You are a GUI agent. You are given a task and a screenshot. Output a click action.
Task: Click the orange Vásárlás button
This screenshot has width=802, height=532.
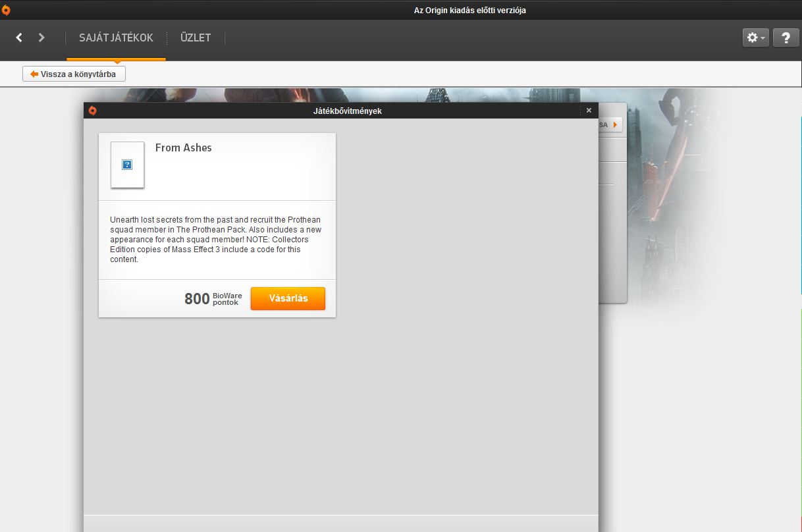288,298
